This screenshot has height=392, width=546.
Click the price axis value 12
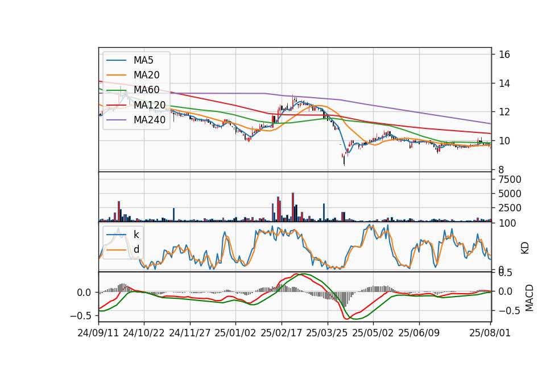[x=504, y=112]
